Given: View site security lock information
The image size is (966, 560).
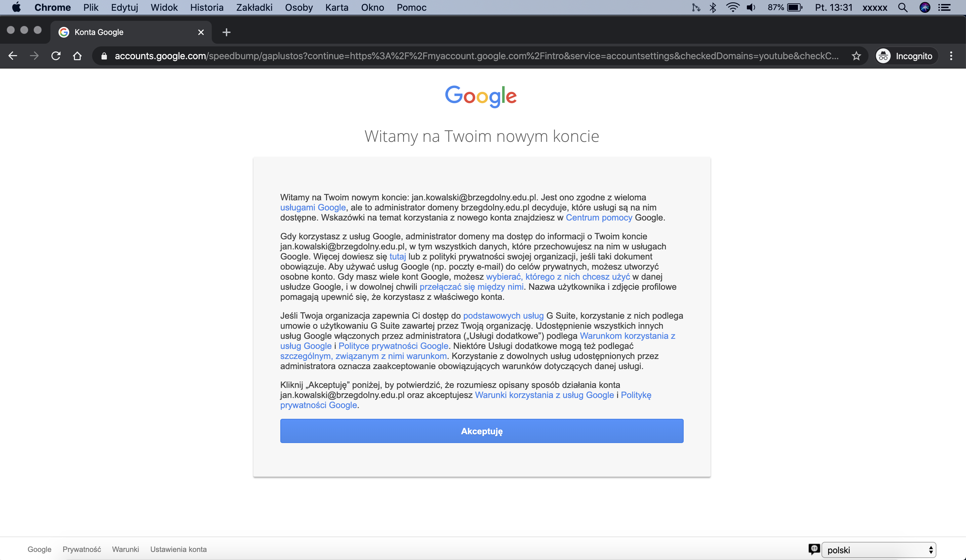Looking at the screenshot, I should pos(104,56).
